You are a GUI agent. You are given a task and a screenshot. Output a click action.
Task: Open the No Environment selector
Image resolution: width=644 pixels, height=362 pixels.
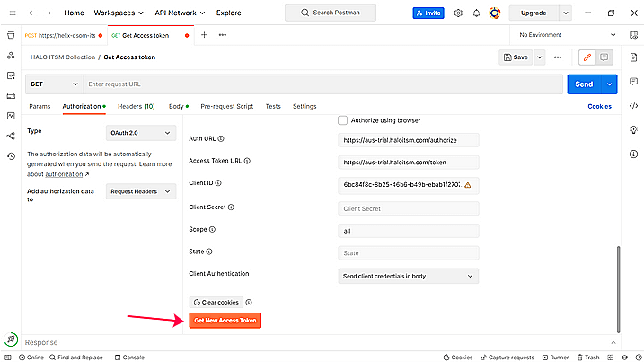[x=561, y=34]
